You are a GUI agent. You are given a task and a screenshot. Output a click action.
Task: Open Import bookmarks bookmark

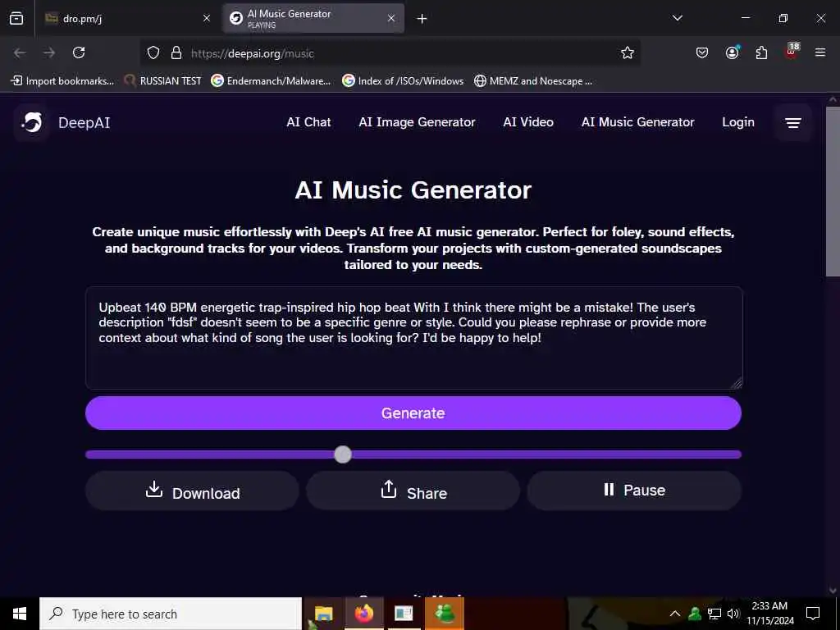(62, 81)
